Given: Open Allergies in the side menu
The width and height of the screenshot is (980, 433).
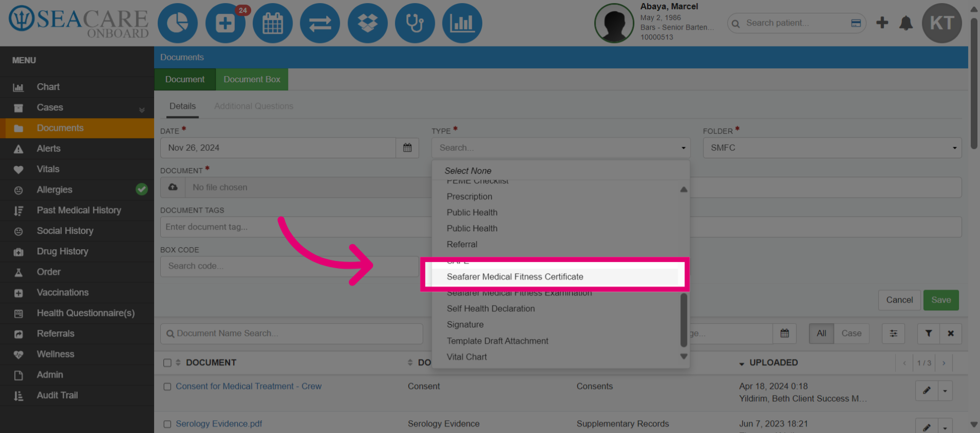Looking at the screenshot, I should 77,189.
